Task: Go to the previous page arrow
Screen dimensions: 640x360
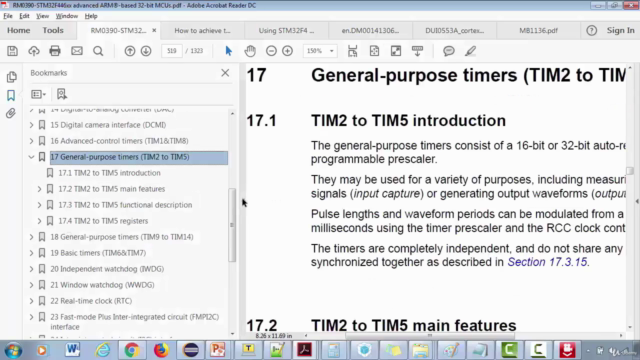Action: click(130, 51)
